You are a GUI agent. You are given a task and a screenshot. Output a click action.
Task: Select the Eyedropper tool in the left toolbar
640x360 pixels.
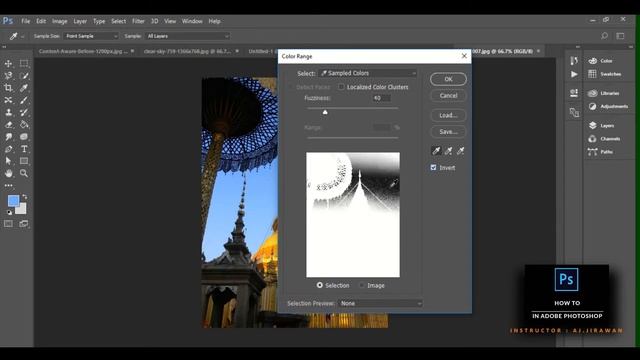(x=24, y=88)
